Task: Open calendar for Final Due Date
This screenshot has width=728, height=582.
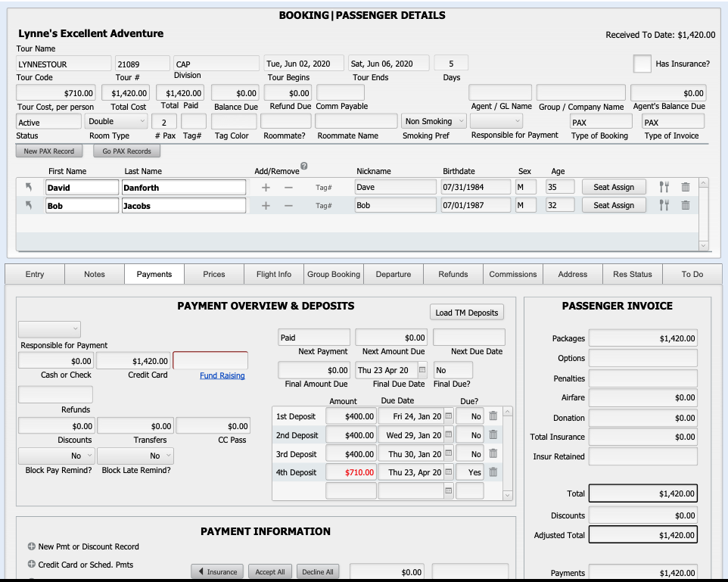Action: point(422,370)
